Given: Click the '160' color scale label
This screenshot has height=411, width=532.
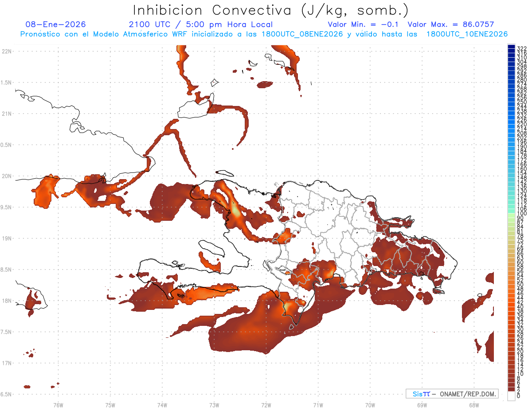Looking at the screenshot, I should pos(521,168).
